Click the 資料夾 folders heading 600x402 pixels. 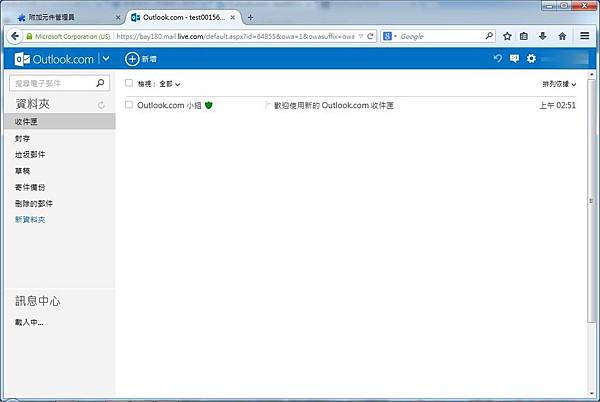(33, 104)
